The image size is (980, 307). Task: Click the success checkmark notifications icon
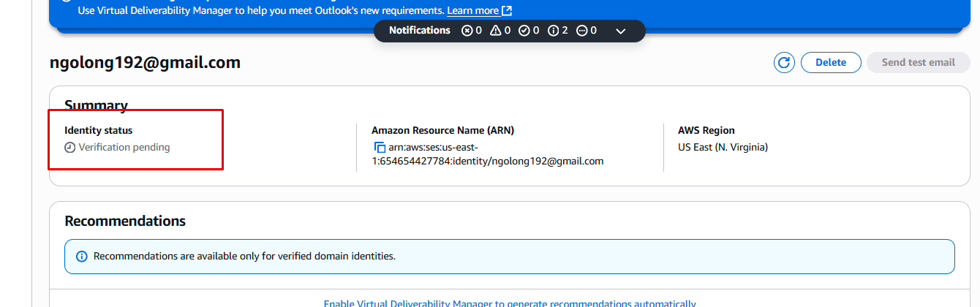[524, 31]
